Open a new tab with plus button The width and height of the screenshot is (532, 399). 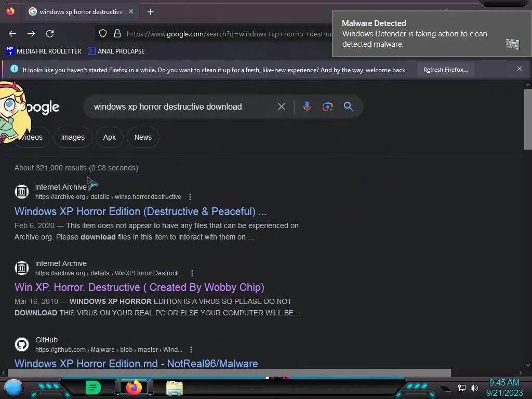coord(150,12)
